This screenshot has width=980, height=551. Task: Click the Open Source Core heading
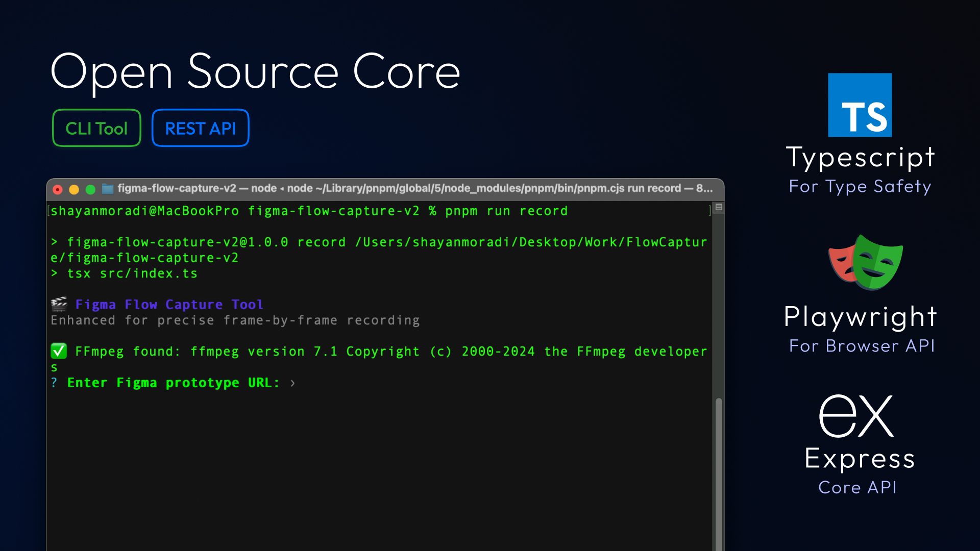255,72
